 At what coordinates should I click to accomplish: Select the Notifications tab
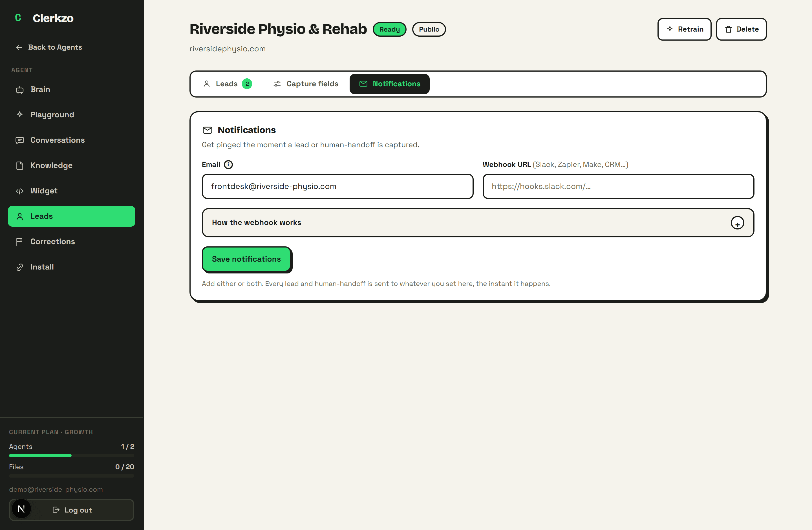[390, 84]
